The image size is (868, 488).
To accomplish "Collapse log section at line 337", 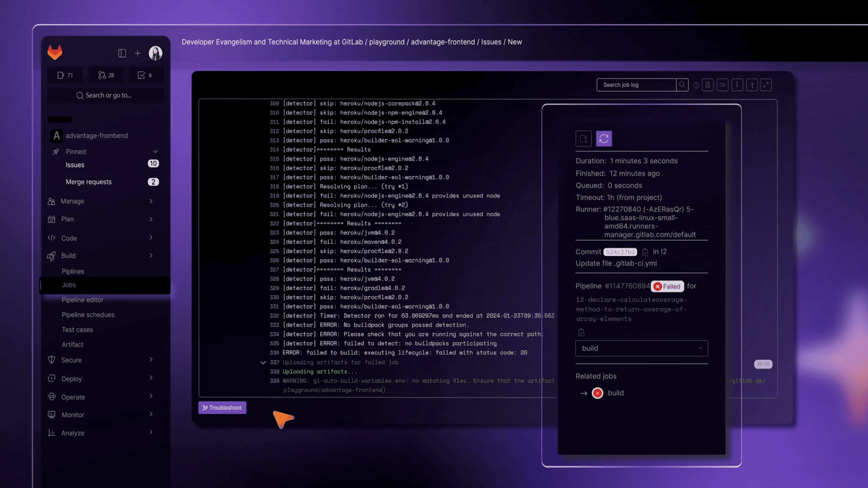I will 263,362.
